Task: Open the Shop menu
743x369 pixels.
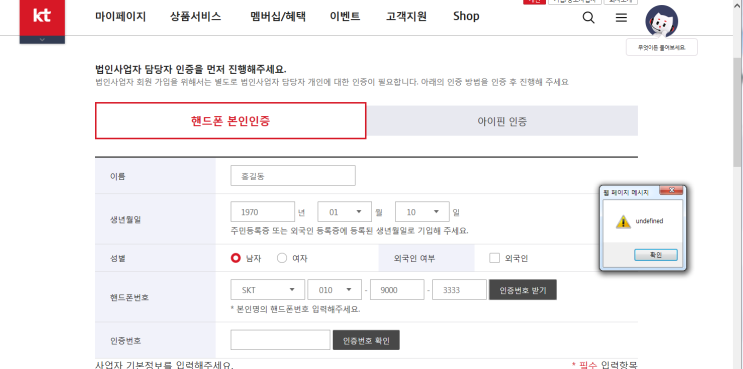Action: pos(466,17)
